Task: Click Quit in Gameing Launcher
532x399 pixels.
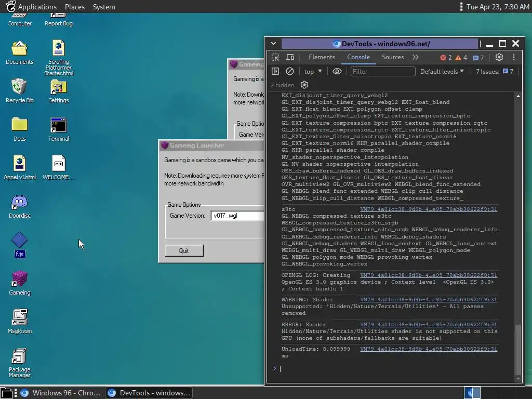Action: pyautogui.click(x=184, y=251)
